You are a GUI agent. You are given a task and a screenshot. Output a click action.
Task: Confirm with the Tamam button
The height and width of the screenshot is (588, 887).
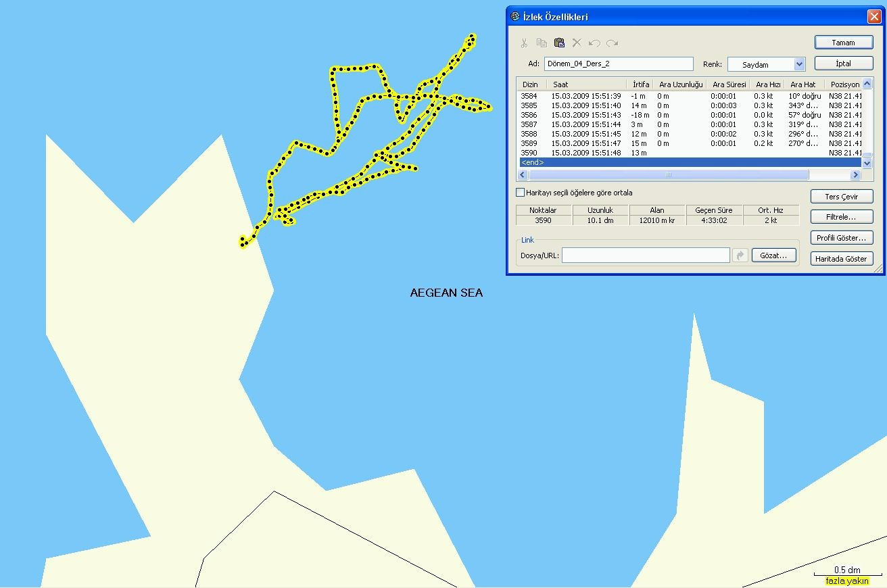point(843,43)
